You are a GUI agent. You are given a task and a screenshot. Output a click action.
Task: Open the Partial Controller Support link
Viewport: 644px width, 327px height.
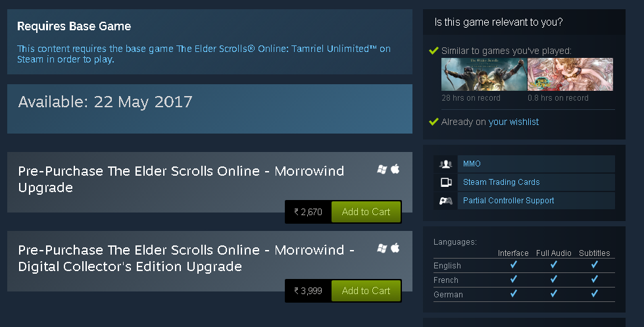pos(508,201)
